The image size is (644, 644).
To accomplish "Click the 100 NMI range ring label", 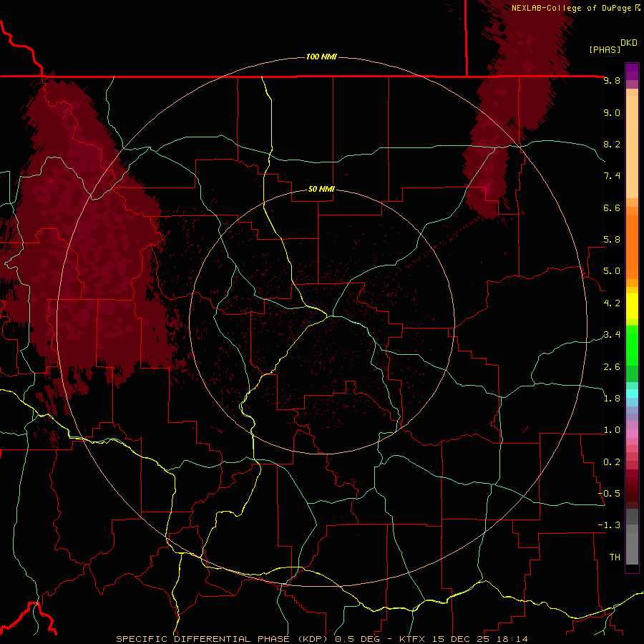I will (321, 57).
